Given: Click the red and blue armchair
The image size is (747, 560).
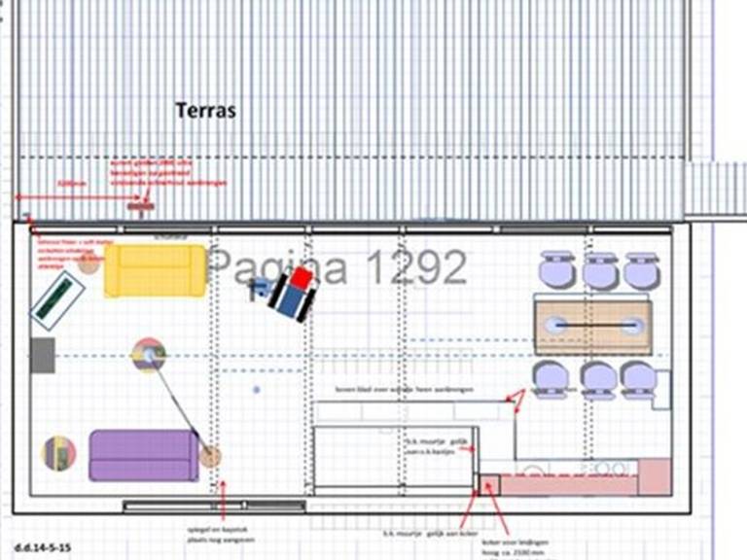Looking at the screenshot, I should coord(293,293).
